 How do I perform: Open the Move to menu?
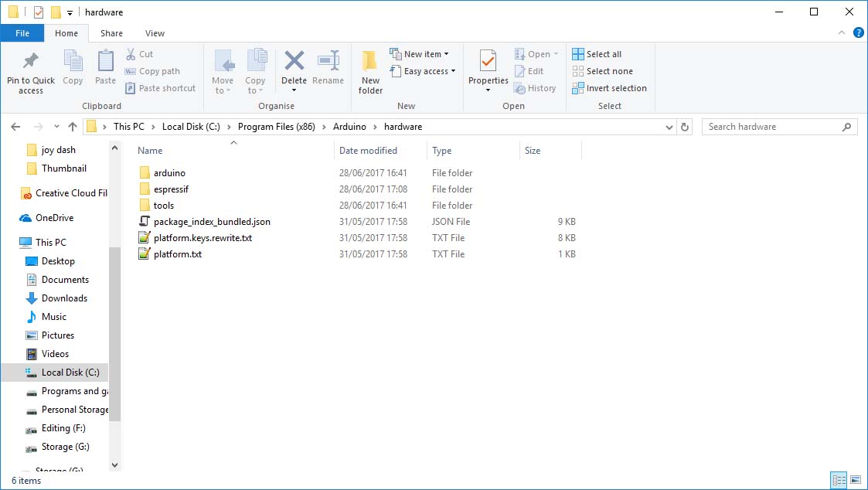pyautogui.click(x=223, y=72)
